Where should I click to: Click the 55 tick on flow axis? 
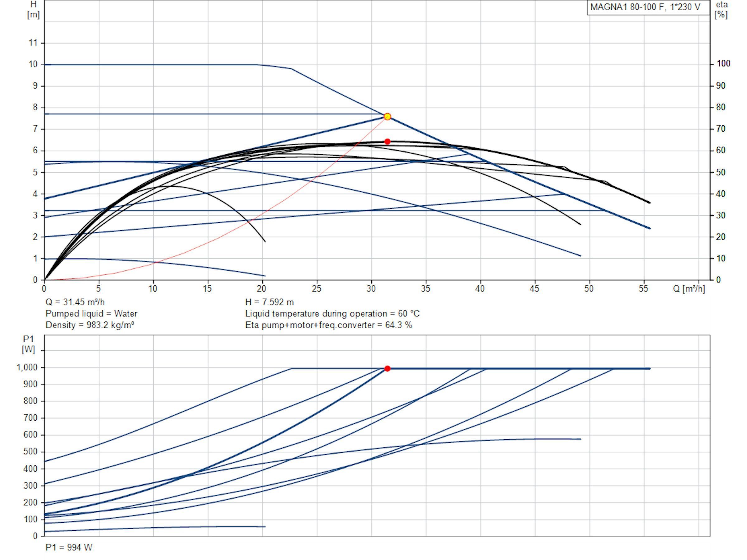644,289
